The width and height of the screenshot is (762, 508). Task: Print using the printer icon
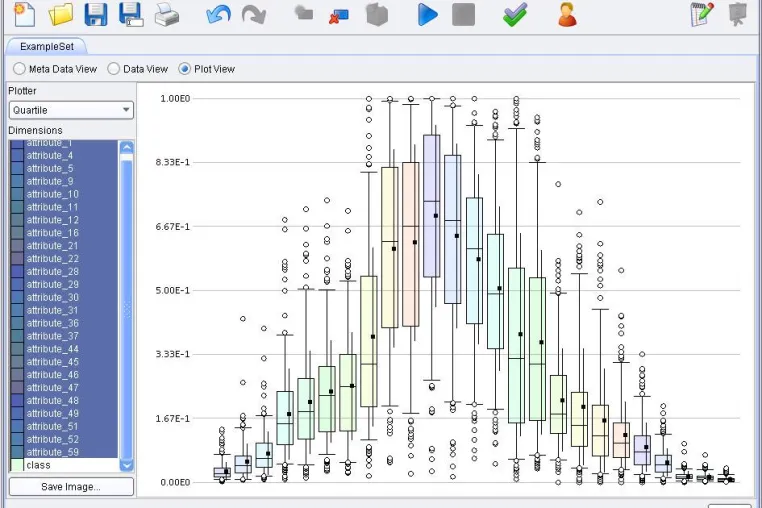click(167, 14)
